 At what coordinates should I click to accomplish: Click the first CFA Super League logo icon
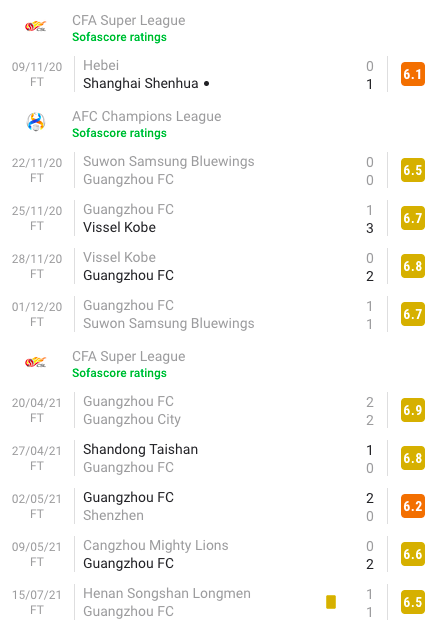coord(36,27)
